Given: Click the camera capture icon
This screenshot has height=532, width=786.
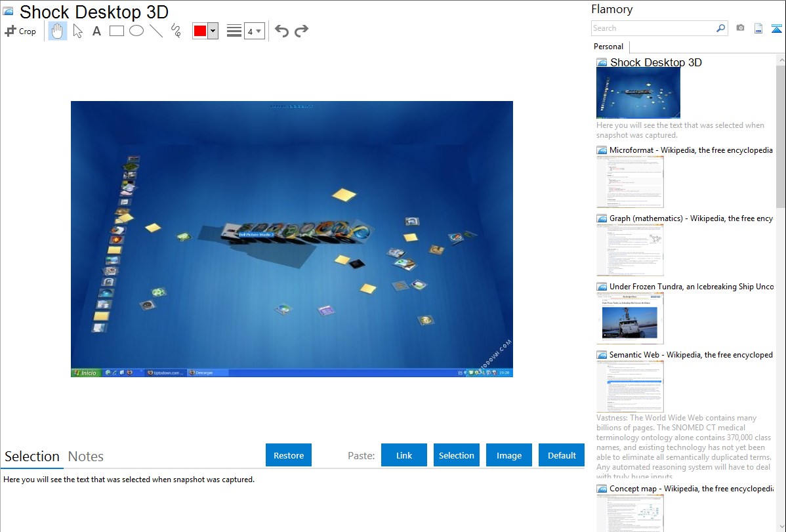Looking at the screenshot, I should (740, 28).
